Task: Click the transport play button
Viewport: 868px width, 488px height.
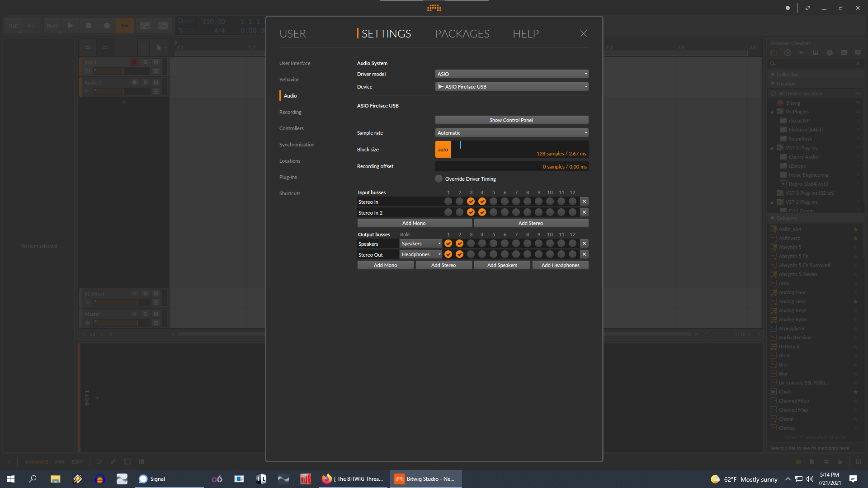Action: point(71,26)
